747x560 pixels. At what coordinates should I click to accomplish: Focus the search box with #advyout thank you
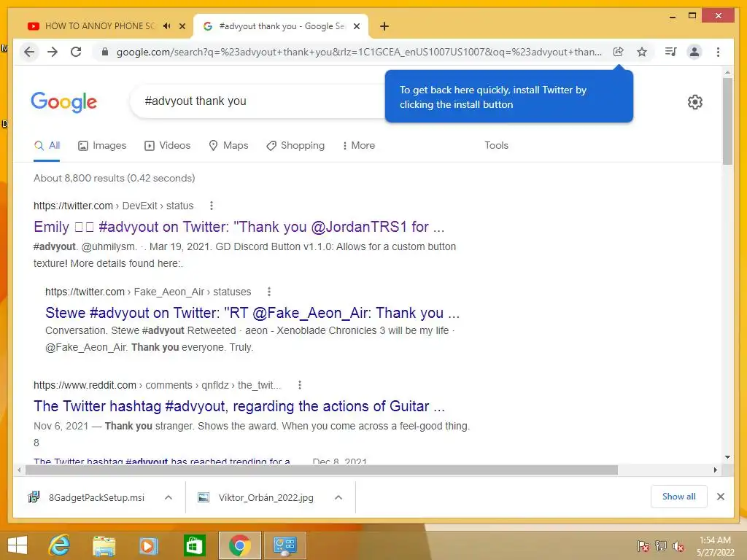pos(258,101)
